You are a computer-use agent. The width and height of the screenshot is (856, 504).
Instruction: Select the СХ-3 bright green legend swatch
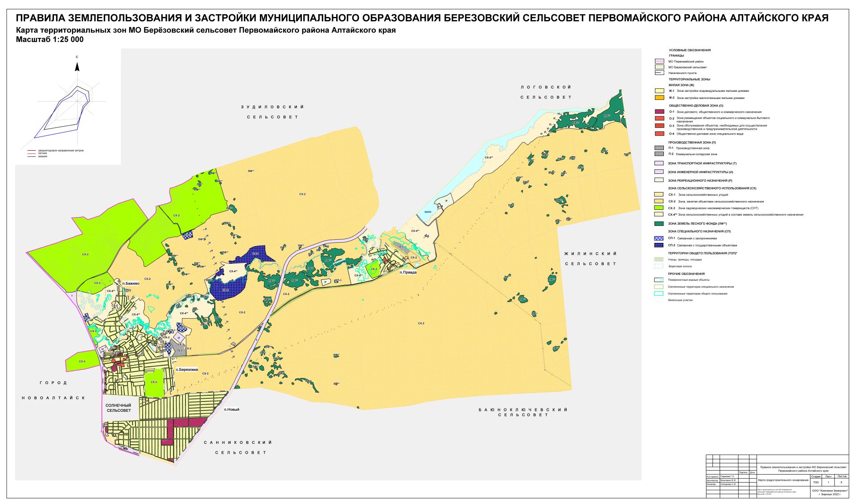pyautogui.click(x=659, y=208)
